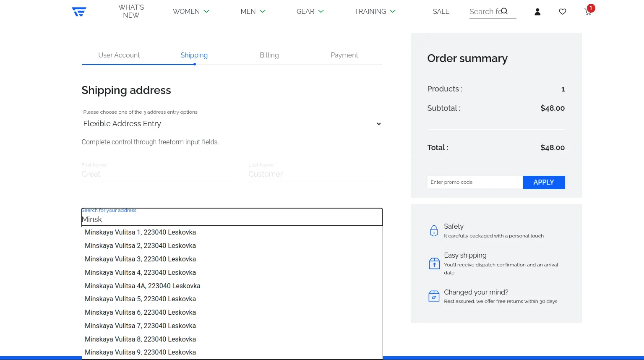
Task: Choose Minskaya Vulitsa 1 suggestion
Action: click(141, 232)
